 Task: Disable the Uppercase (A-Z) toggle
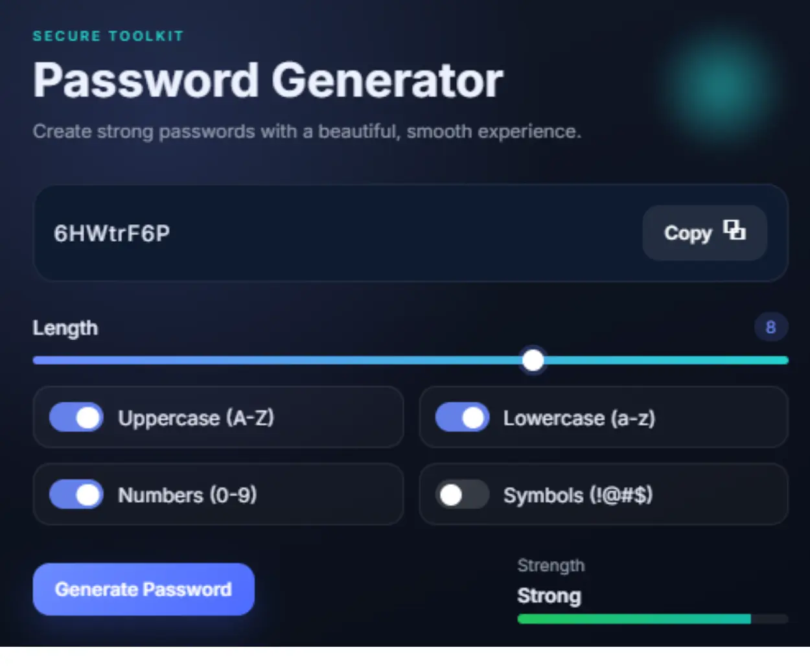click(x=76, y=417)
